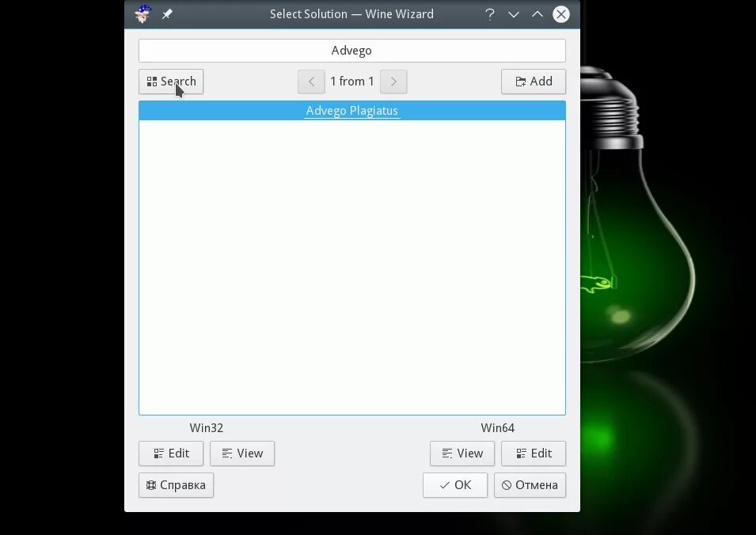Go to next results page arrow

393,82
